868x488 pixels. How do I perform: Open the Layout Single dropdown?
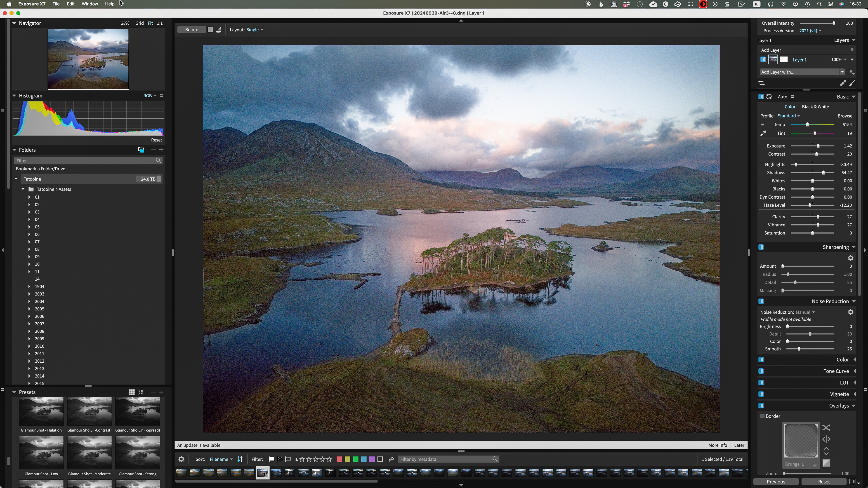tap(255, 30)
